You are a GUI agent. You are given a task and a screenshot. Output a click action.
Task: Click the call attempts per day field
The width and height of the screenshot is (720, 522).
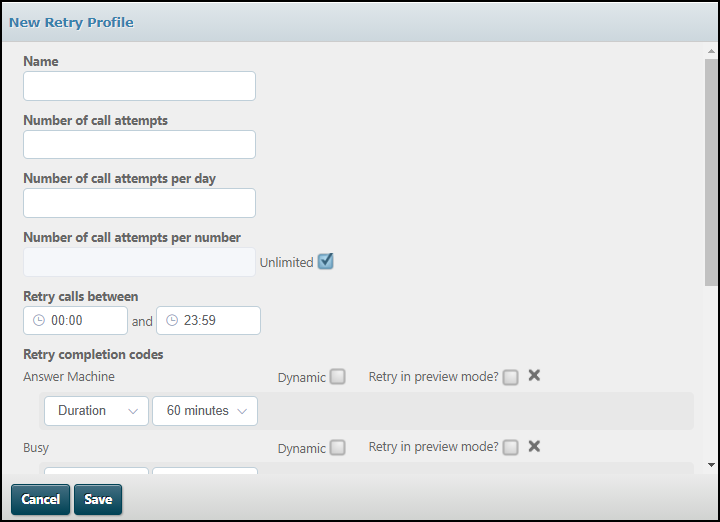[x=139, y=203]
